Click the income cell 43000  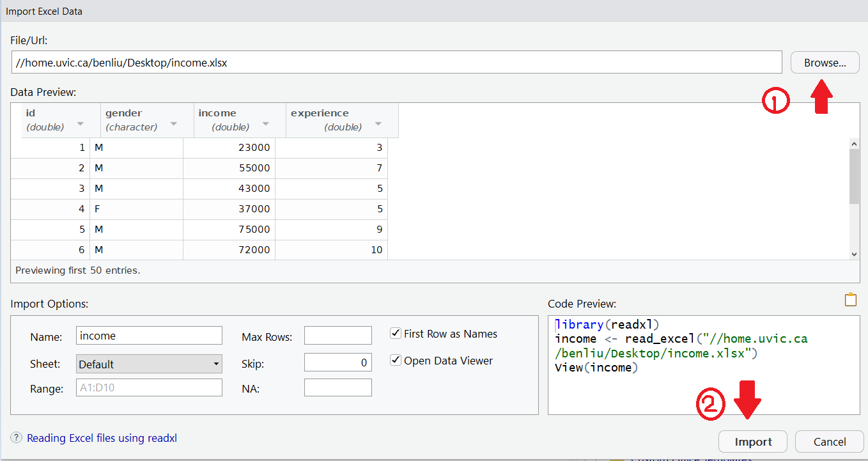coord(229,189)
